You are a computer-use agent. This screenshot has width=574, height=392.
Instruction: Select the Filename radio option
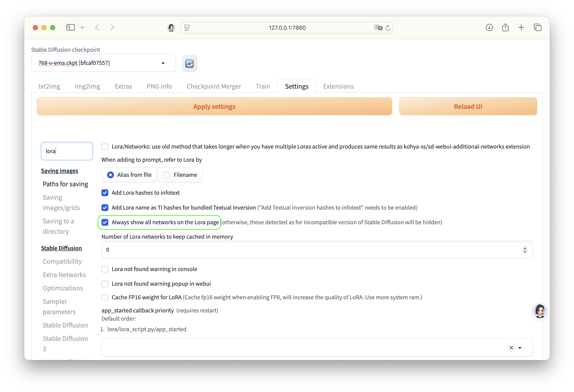(167, 175)
